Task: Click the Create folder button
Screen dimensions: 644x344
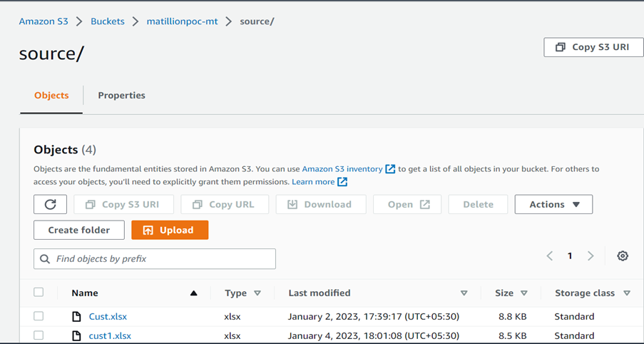Action: tap(78, 230)
